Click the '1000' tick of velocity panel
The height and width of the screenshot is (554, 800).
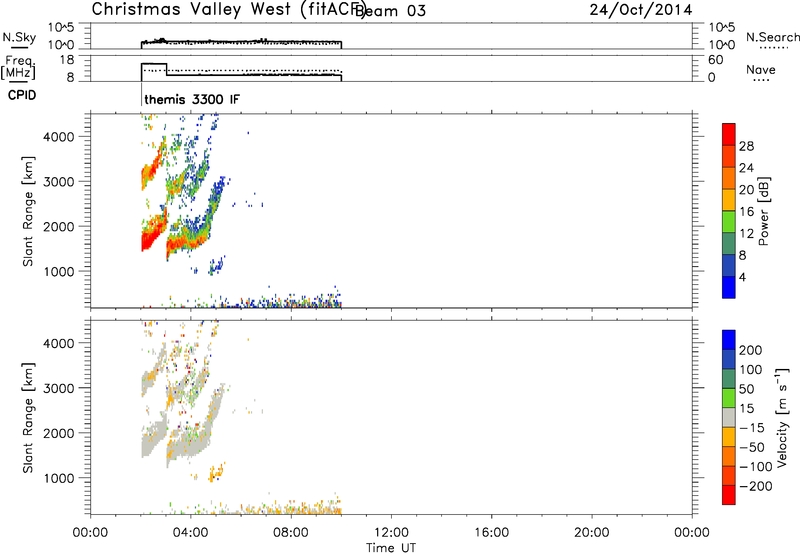59,478
